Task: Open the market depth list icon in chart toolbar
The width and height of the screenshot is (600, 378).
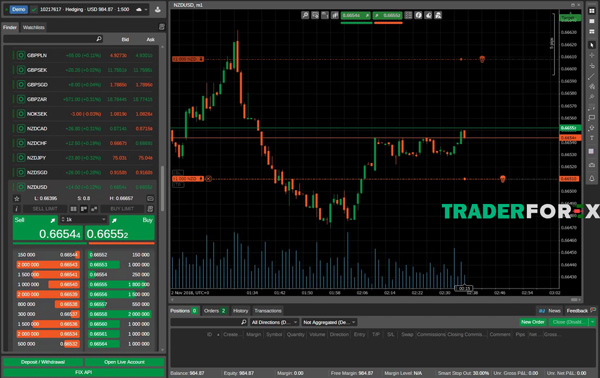Action: click(x=408, y=15)
